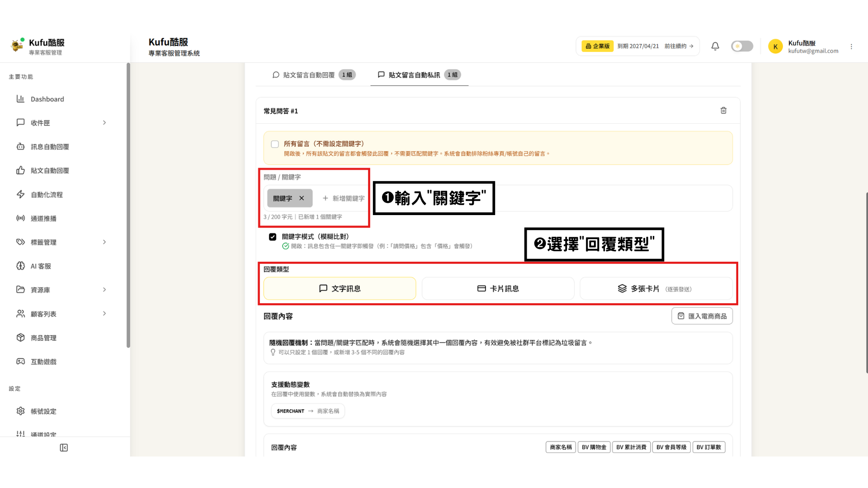Switch to 貼文留言自動私訊 tab
This screenshot has width=868, height=488.
coord(419,75)
